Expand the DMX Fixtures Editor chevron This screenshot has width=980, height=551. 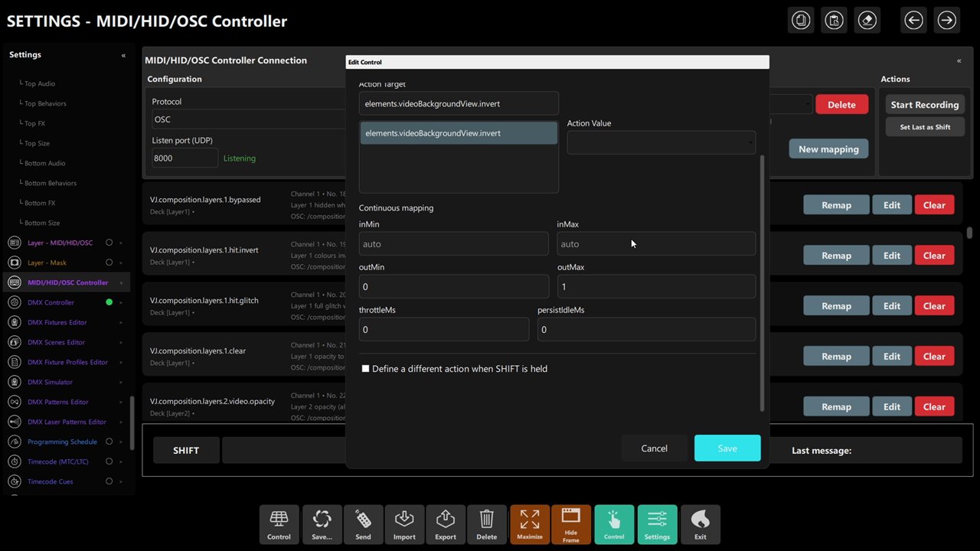121,322
